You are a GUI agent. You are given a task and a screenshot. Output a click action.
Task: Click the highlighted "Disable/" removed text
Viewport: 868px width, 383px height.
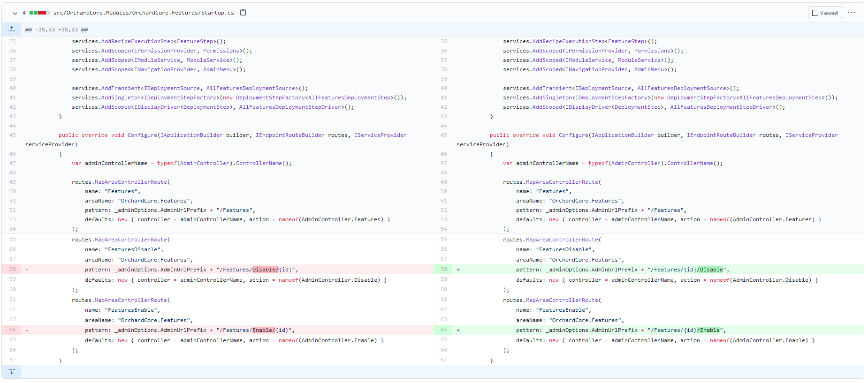click(x=266, y=270)
